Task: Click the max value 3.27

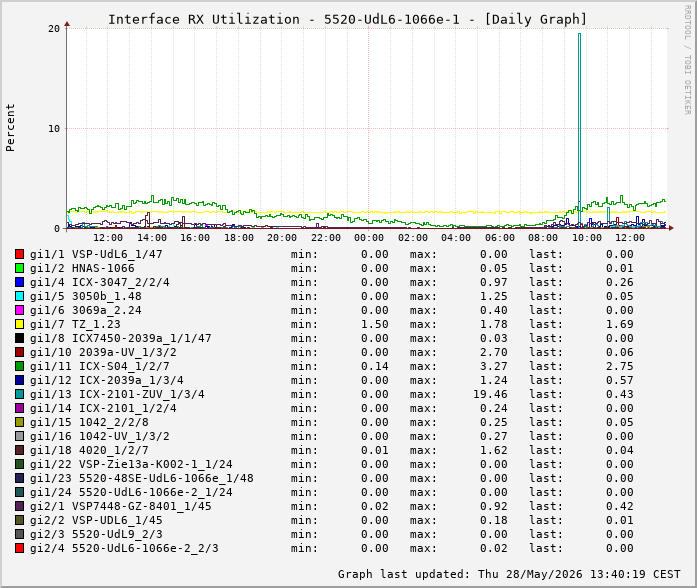Action: (x=493, y=366)
